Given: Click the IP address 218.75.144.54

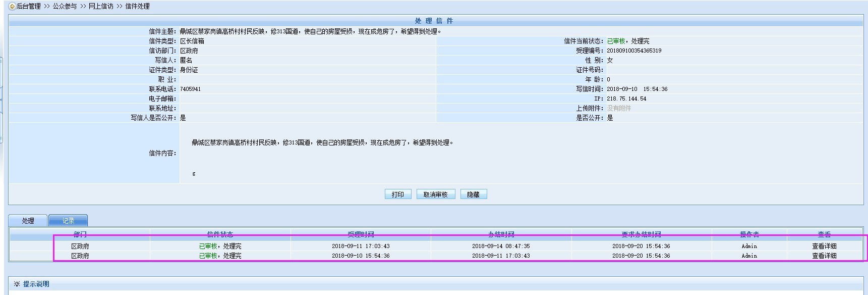Looking at the screenshot, I should [x=626, y=99].
